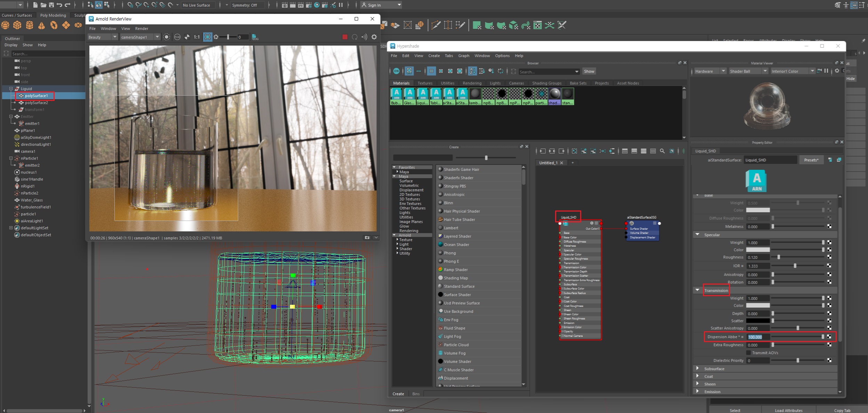Open Arnold RenderView settings gear
This screenshot has width=868, height=413.
[x=374, y=37]
